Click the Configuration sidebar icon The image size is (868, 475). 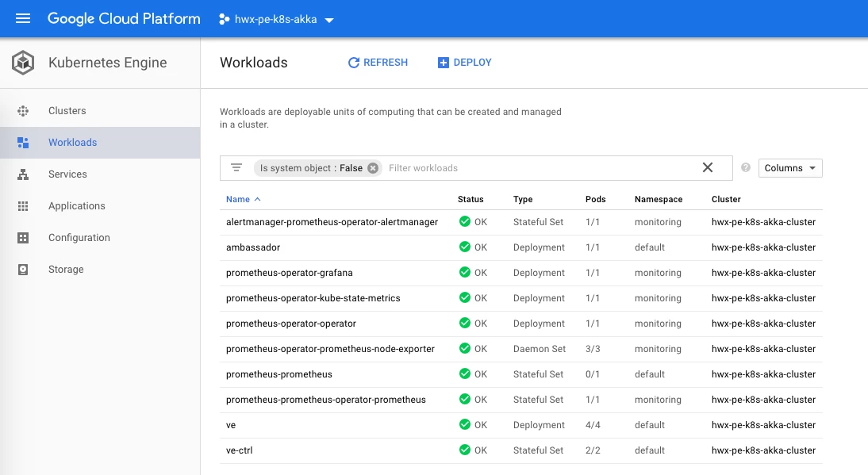coord(23,238)
